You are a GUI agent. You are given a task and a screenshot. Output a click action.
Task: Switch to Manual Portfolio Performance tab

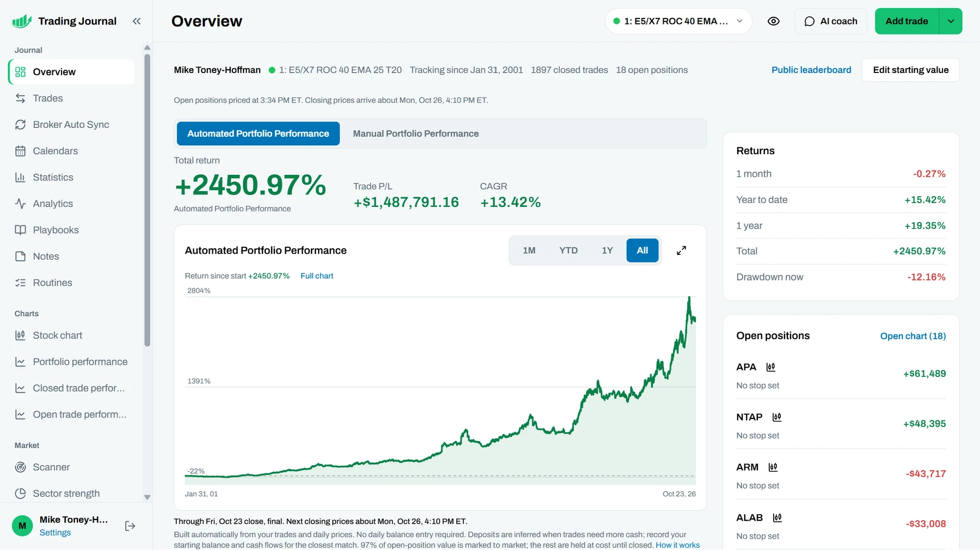coord(416,134)
